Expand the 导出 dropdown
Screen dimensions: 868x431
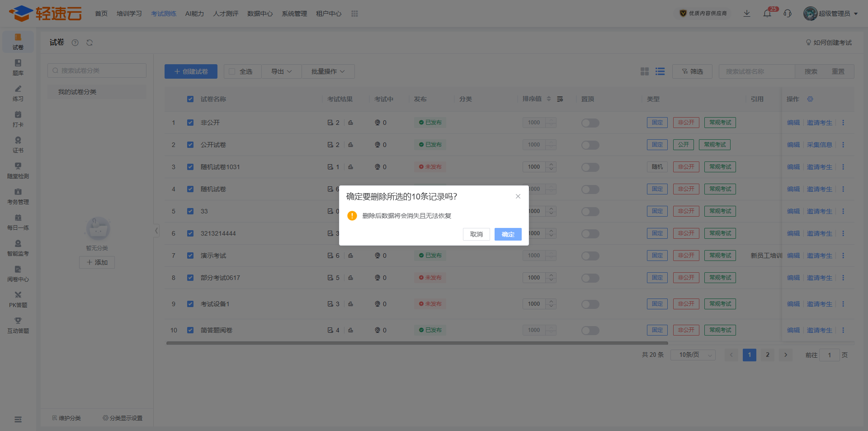281,71
